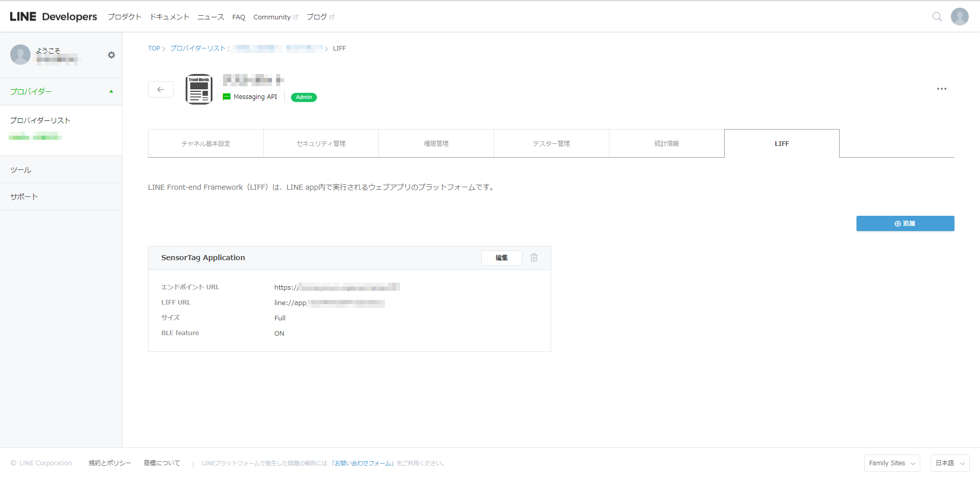Switch to チャネル基本設定 tab
The image size is (980, 479).
pos(206,143)
